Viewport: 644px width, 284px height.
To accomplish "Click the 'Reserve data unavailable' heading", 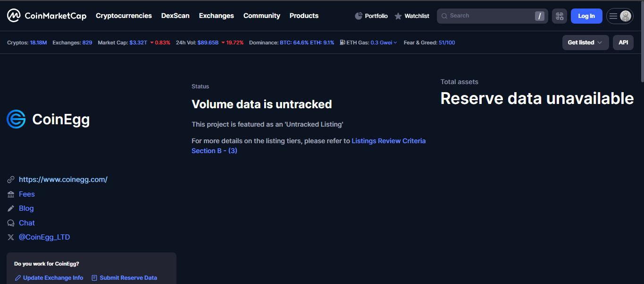I will [537, 98].
